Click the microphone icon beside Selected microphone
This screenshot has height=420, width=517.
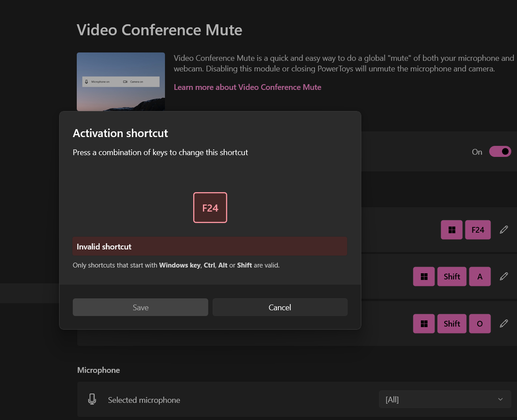[x=92, y=399]
